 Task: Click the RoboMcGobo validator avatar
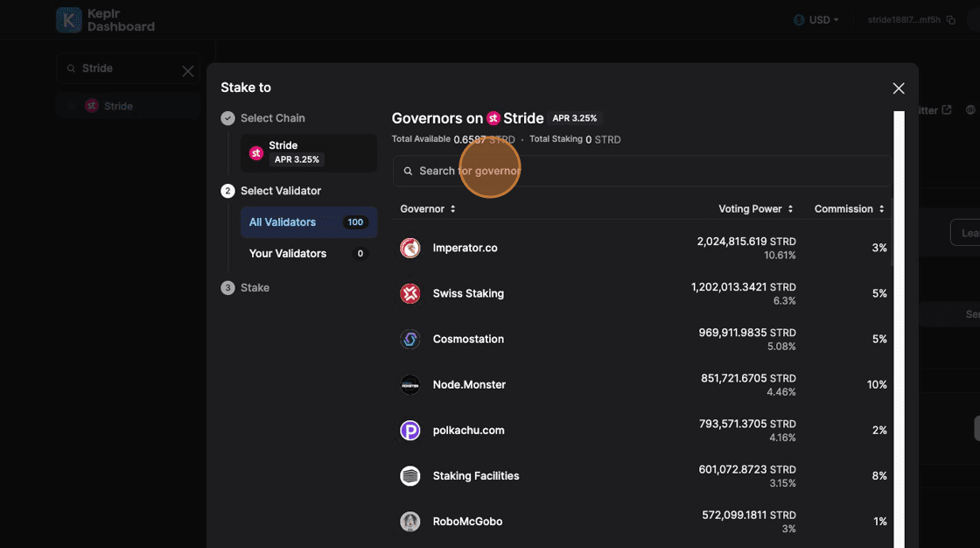coord(409,522)
